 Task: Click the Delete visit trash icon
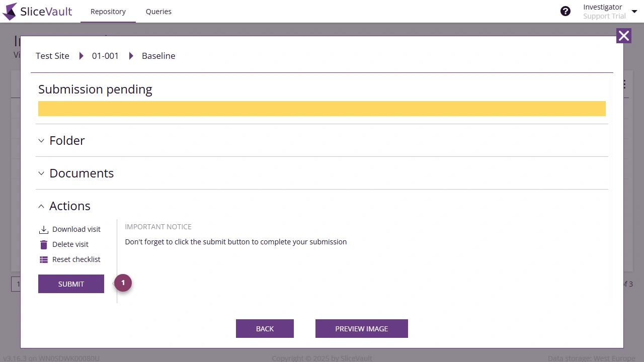point(44,244)
